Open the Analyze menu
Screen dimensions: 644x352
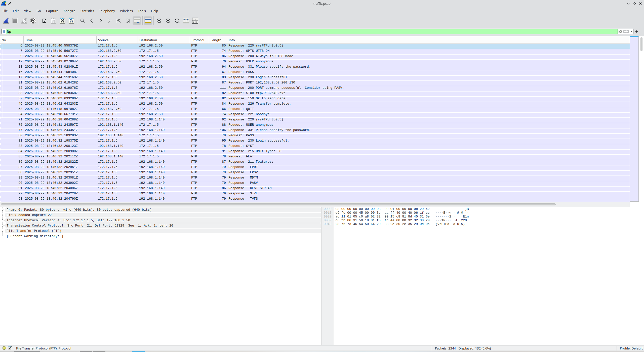click(x=69, y=11)
